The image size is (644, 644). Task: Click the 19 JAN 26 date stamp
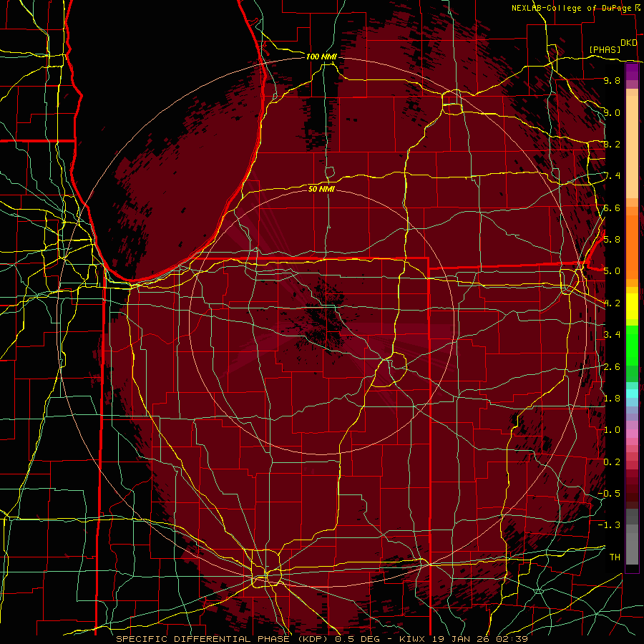(459, 639)
